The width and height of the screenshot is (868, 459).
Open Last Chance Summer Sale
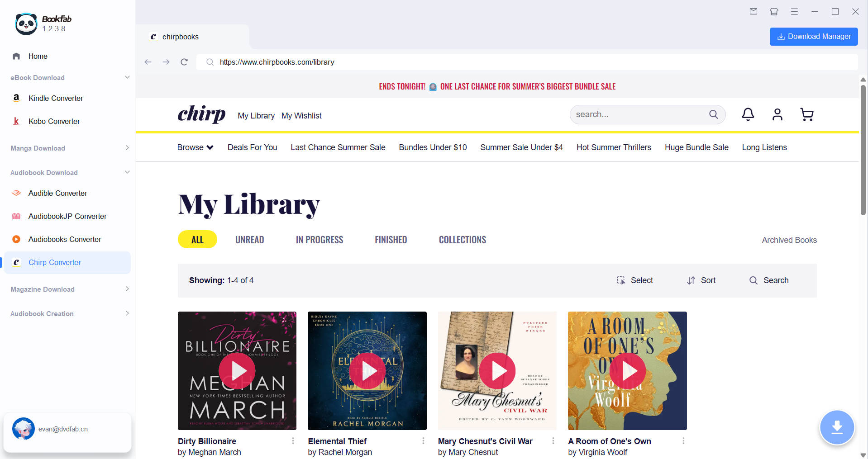(x=338, y=147)
